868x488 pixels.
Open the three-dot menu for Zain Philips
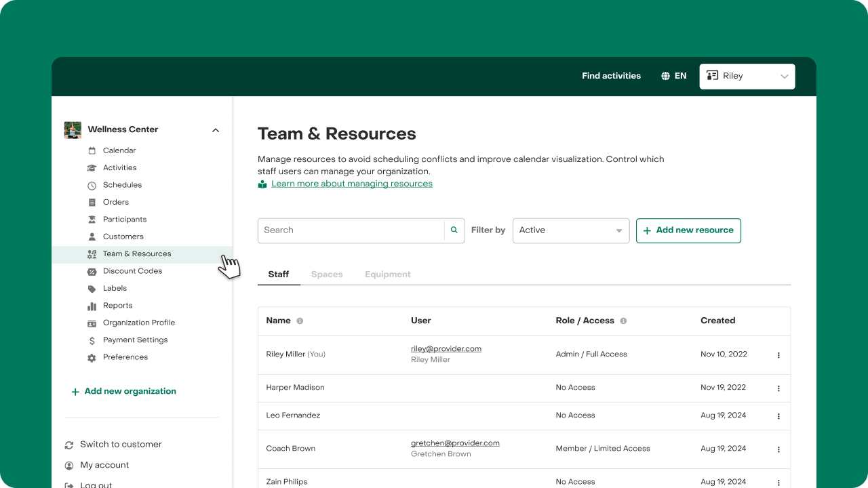[778, 483]
